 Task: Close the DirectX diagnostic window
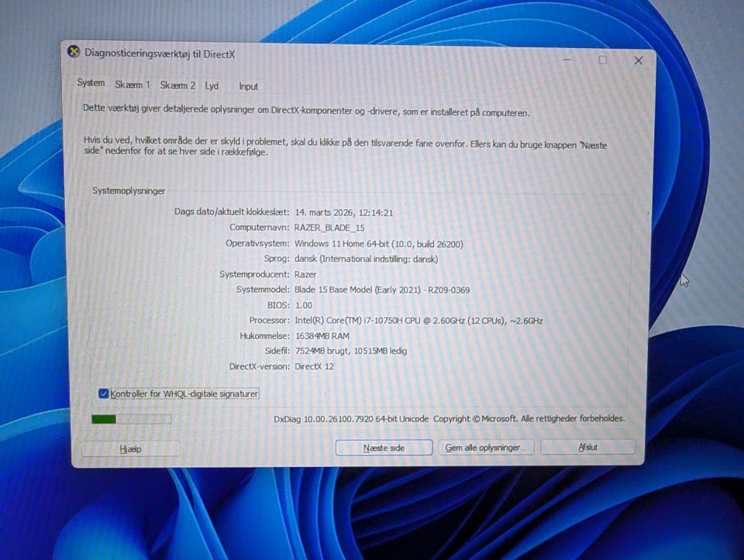click(x=638, y=60)
